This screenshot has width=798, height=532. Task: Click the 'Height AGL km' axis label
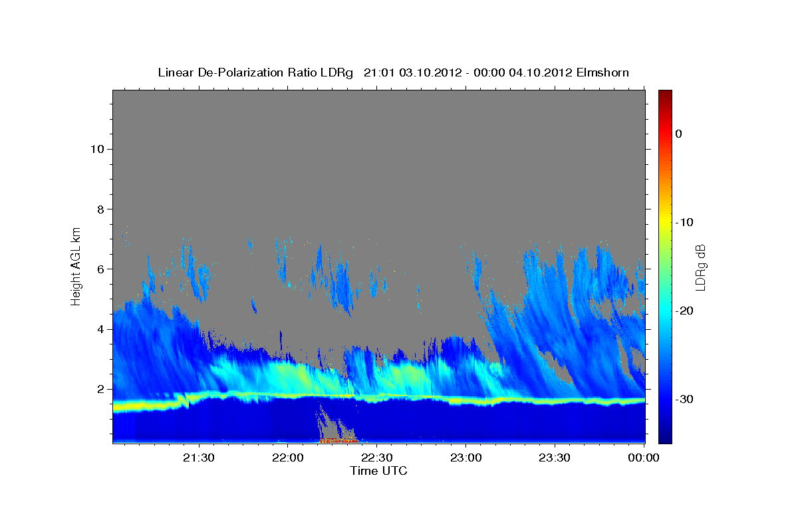(76, 265)
